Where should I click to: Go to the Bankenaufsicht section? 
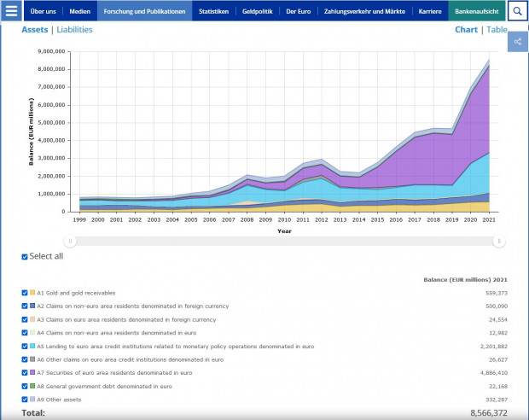point(477,12)
